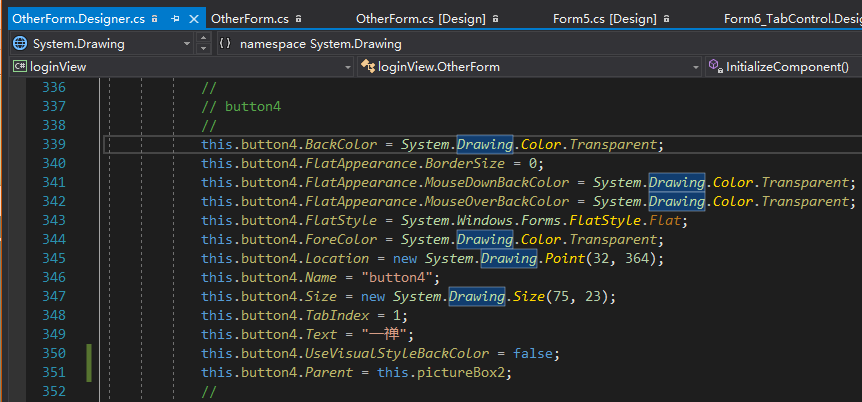Open the loginView project dropdown
Image resolution: width=862 pixels, height=402 pixels.
coord(347,67)
